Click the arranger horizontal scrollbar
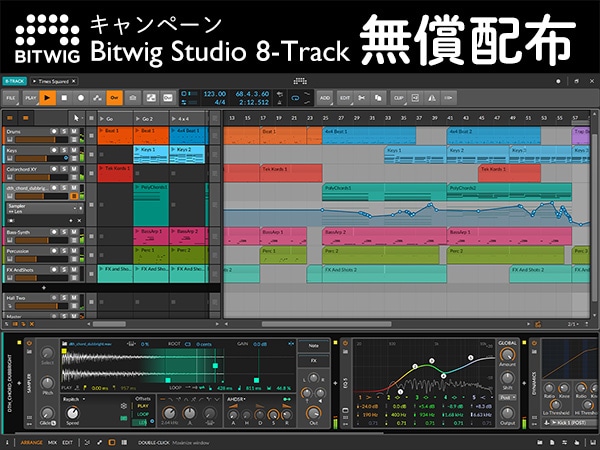This screenshot has height=450, width=600. pyautogui.click(x=326, y=324)
